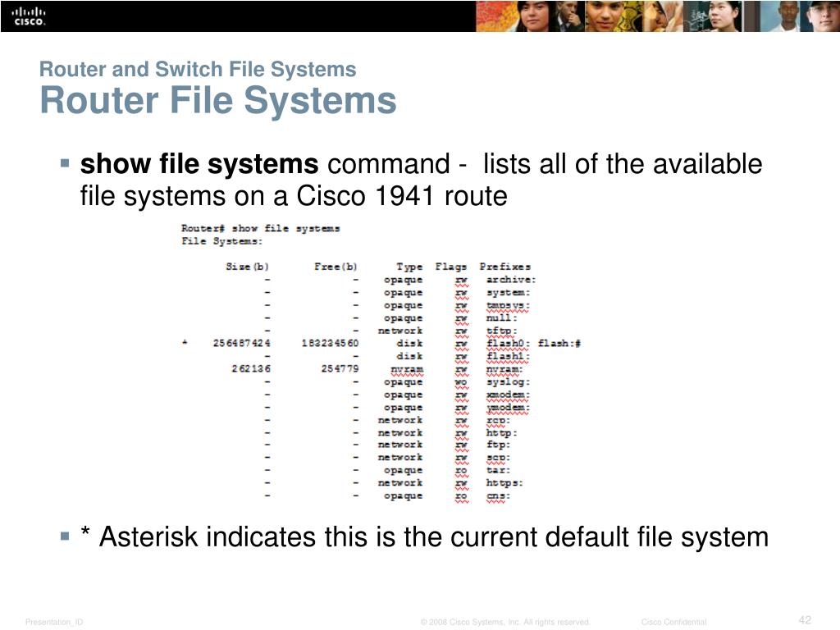The width and height of the screenshot is (840, 630).
Task: Click the Cisco logo in header
Action: pyautogui.click(x=30, y=16)
